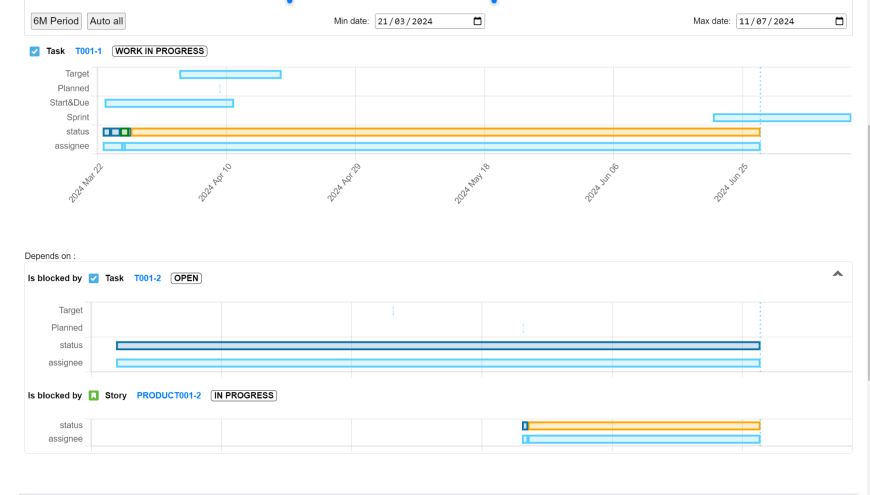The height and width of the screenshot is (495, 870).
Task: Click the 2024 Mar 22 axis label
Action: [x=86, y=184]
